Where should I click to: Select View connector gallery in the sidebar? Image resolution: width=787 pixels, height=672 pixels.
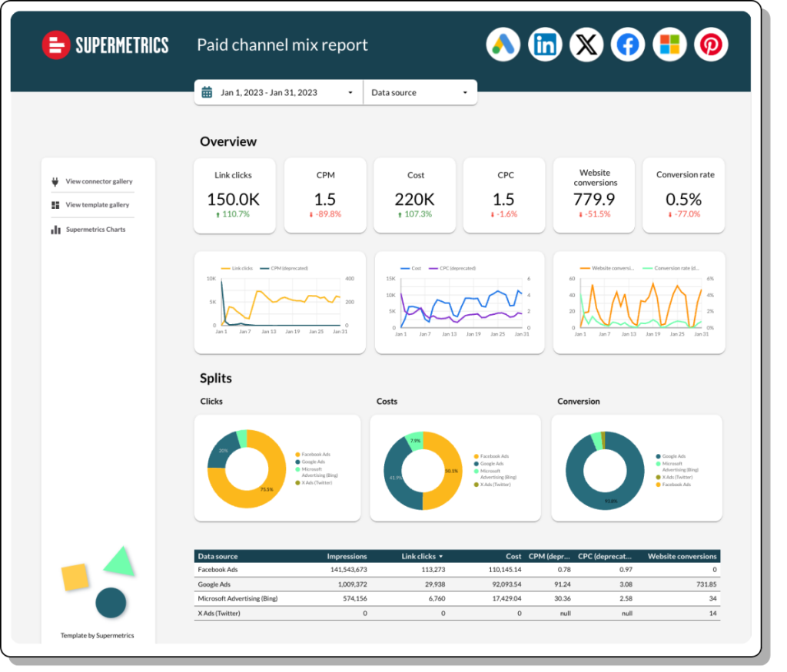tap(98, 180)
